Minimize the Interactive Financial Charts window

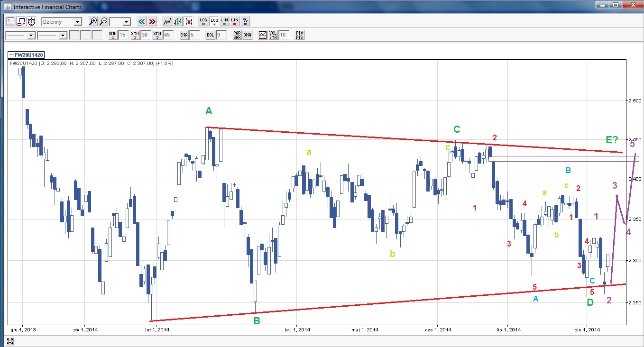(x=603, y=5)
